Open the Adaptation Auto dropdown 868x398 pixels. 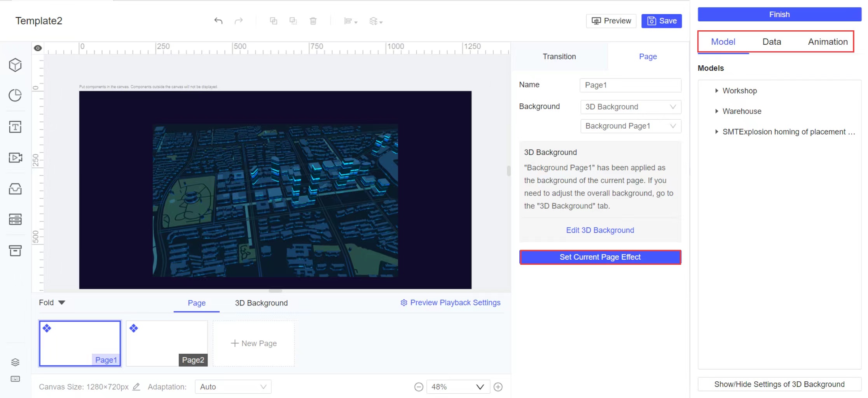[233, 387]
